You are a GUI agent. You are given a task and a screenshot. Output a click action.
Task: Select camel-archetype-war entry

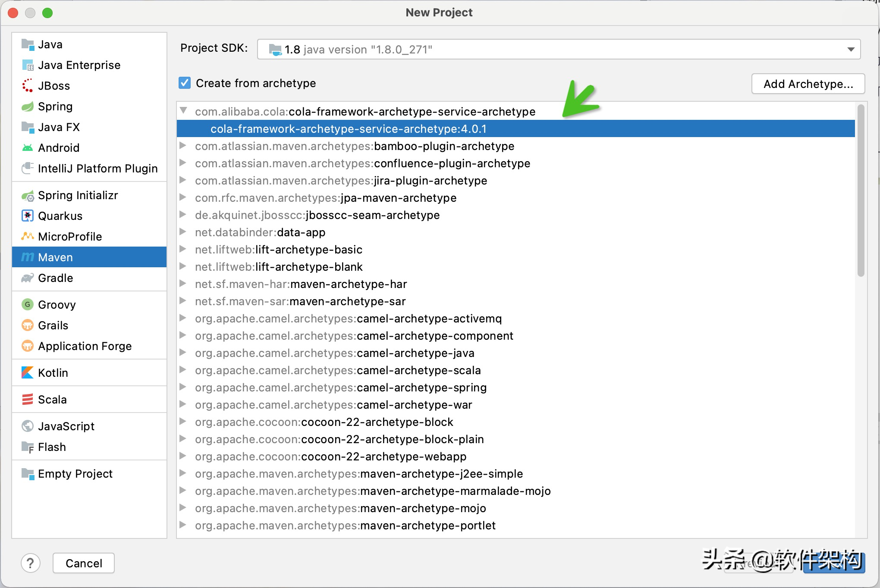[x=515, y=405]
